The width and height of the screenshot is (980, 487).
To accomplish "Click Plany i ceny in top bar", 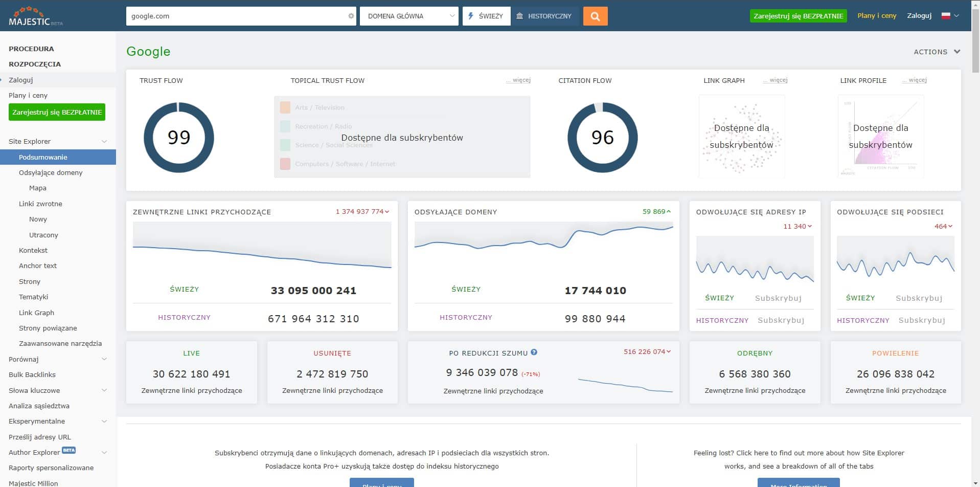I will (877, 16).
